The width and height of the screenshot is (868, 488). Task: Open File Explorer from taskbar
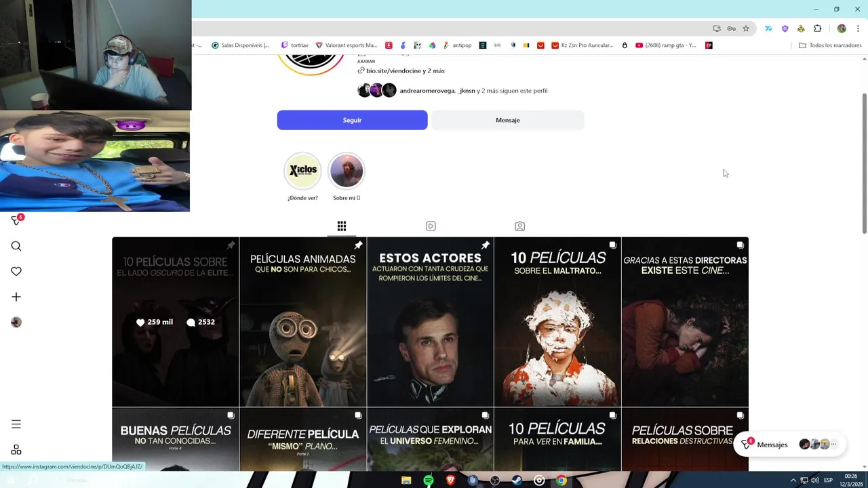pyautogui.click(x=406, y=481)
